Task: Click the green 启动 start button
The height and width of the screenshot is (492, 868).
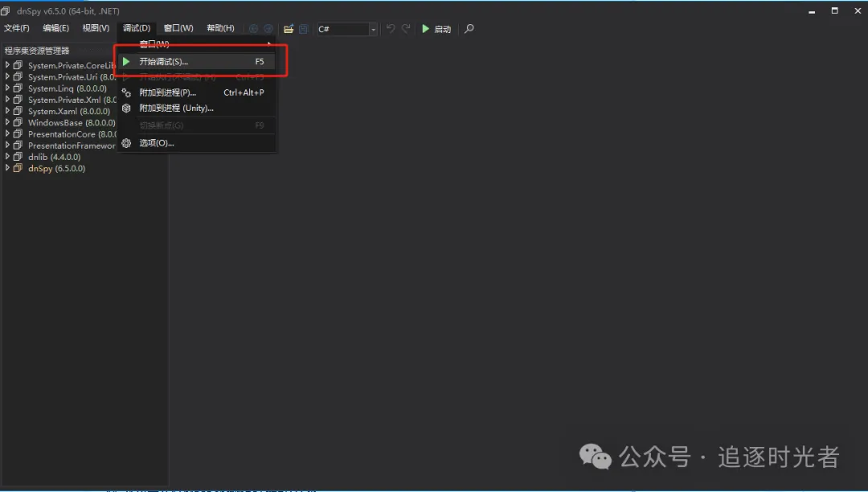Action: point(436,29)
